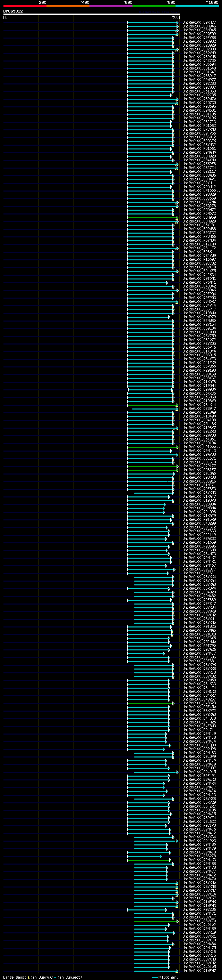
Task: Click the white query sequence bar
Action: click(92, 15)
